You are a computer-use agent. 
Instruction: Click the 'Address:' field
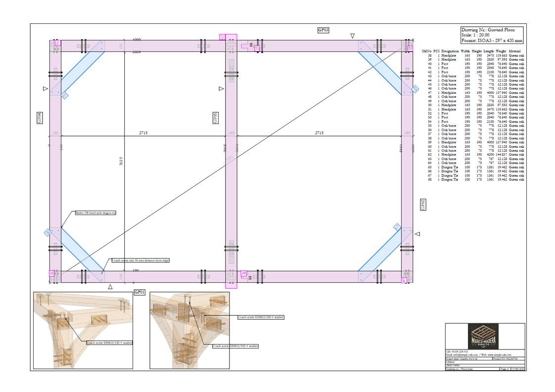(x=485, y=362)
